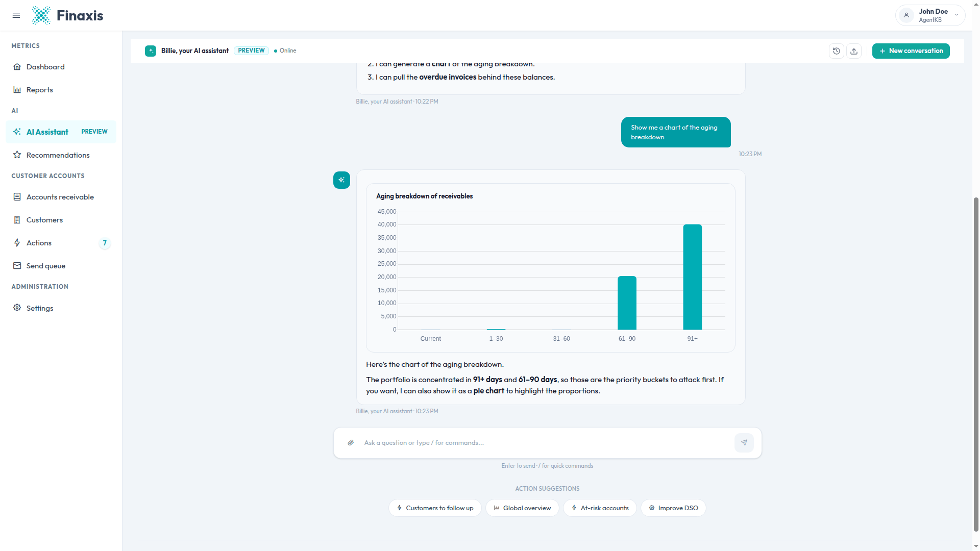Screen dimensions: 980x551
Task: Open John Doe account dropdown
Action: click(x=930, y=15)
